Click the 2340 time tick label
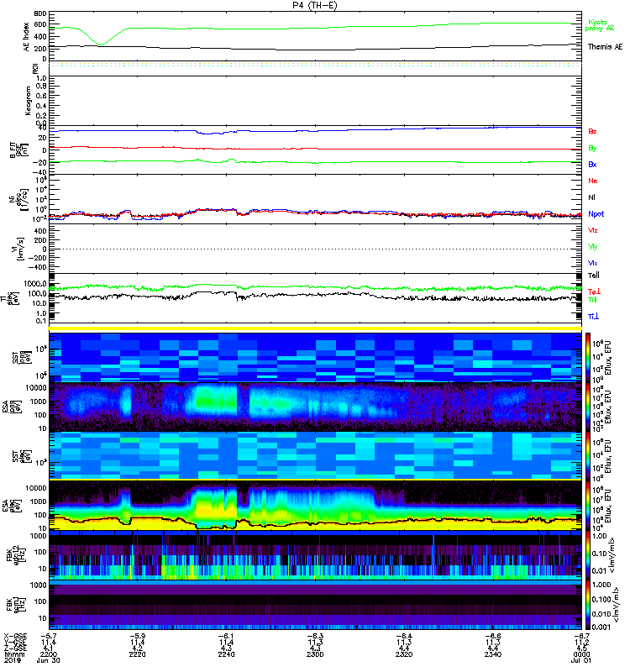630x672 pixels. [493, 654]
